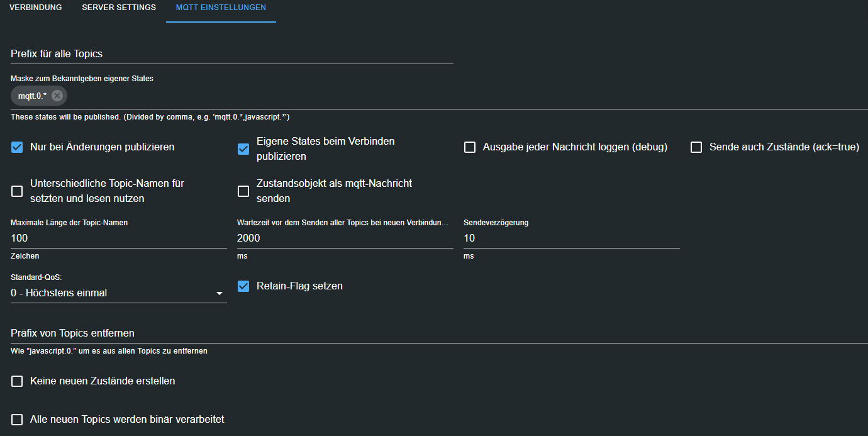Click the Präfix von Topics entfernen field
Screen dimensions: 868x436
coord(434,333)
